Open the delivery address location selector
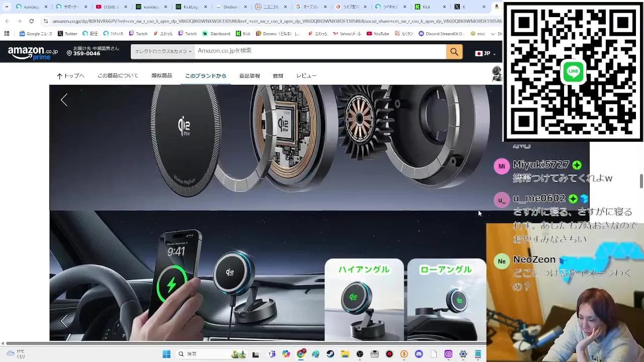The width and height of the screenshot is (644, 362). click(93, 51)
